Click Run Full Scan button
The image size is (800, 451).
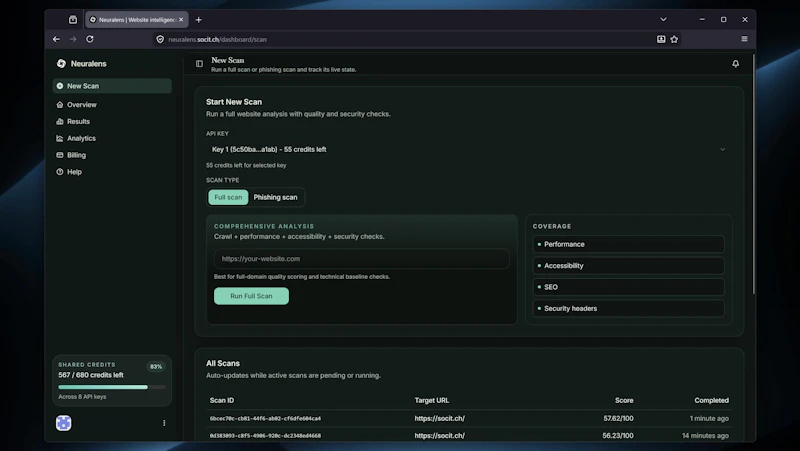251,296
